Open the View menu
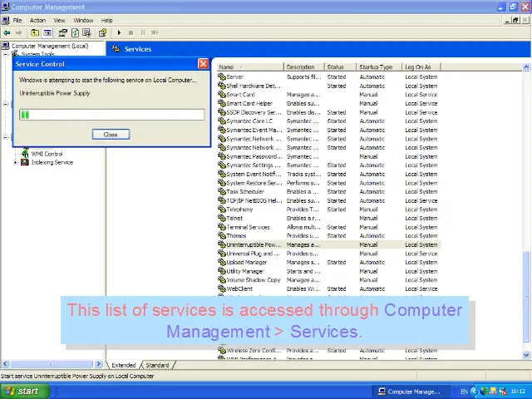Screen dimensions: 532x399 (x=59, y=20)
